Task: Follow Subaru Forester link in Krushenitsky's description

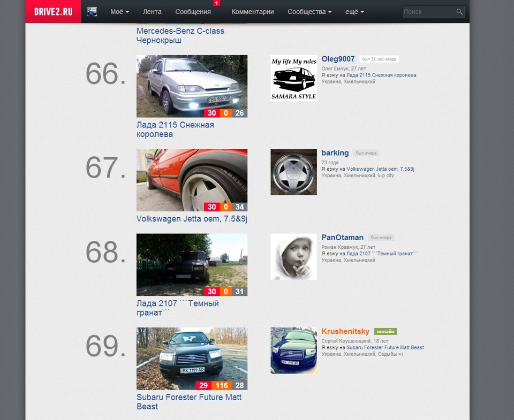Action: click(385, 348)
